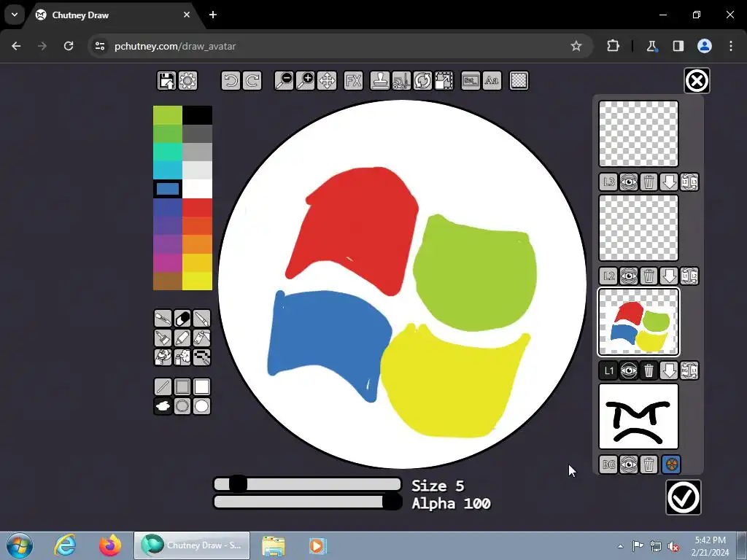
Task: Open the gear settings icon
Action: (x=187, y=80)
